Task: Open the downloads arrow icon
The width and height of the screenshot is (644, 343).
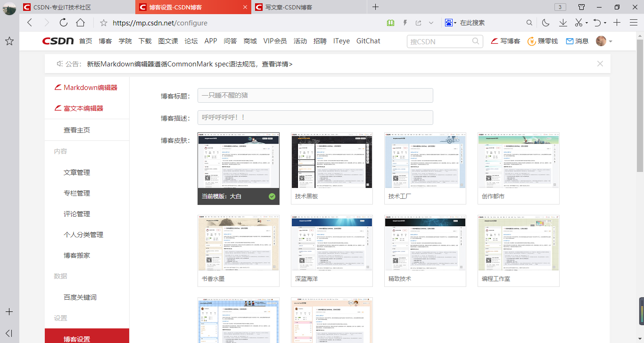Action: coord(563,23)
